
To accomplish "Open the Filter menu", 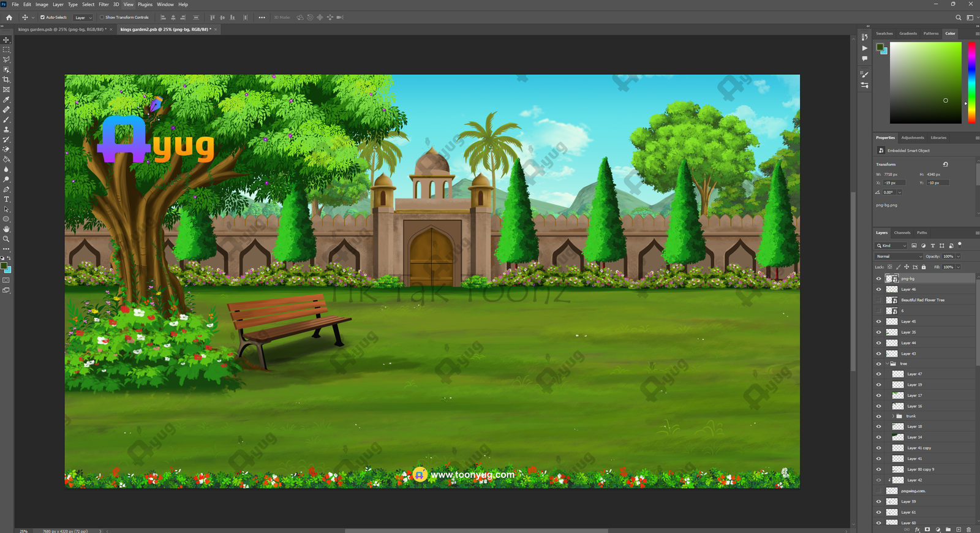I will pyautogui.click(x=104, y=4).
